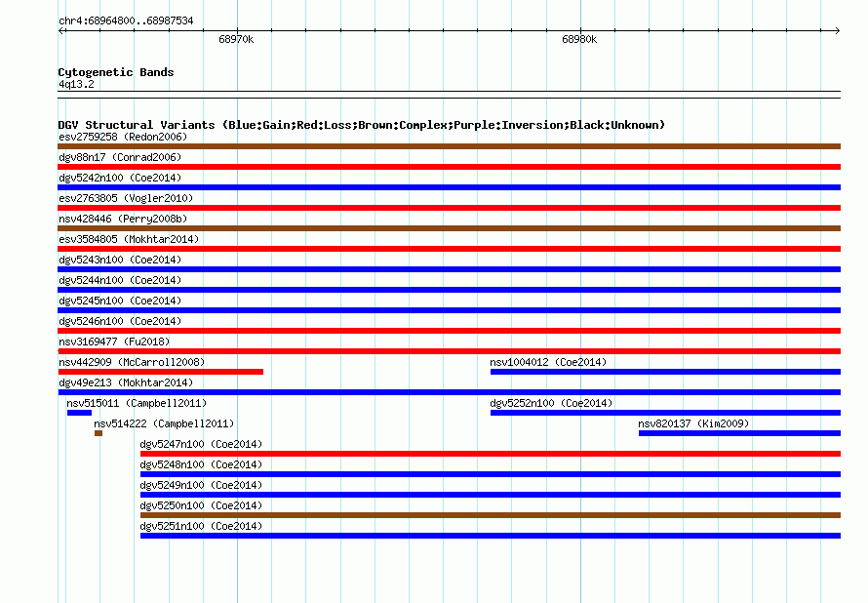Select the nsv820137 (Kim2009) label

click(x=693, y=423)
